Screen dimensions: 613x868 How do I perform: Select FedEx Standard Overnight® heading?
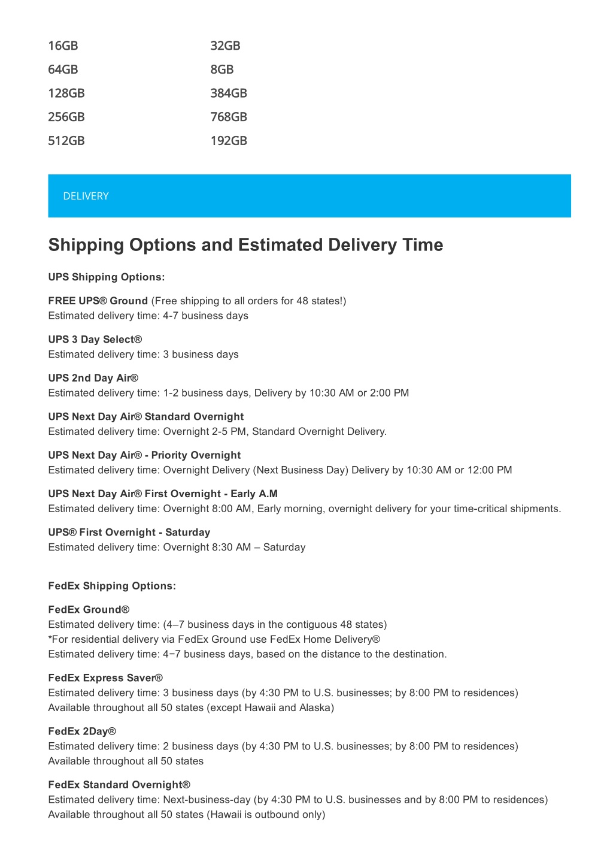(x=119, y=785)
